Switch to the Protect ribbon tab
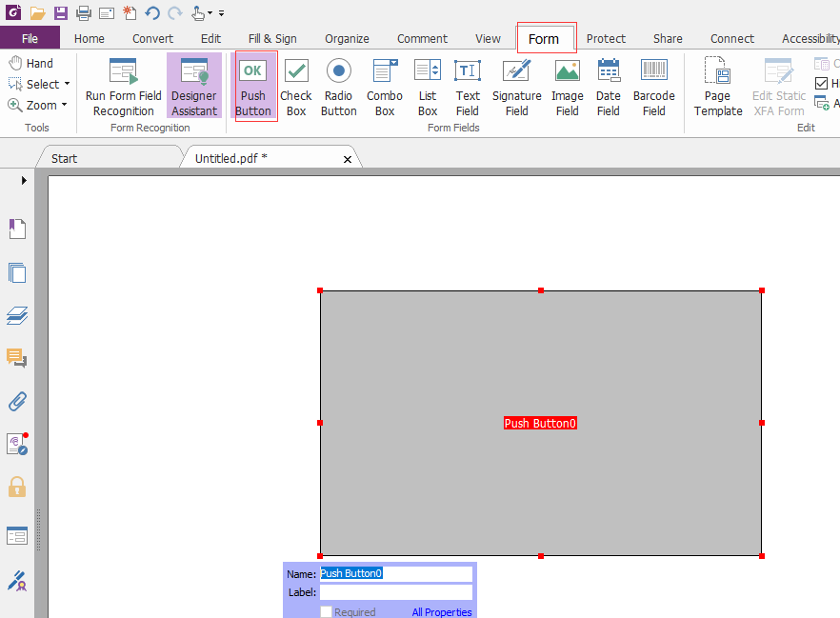840x618 pixels. pos(606,38)
